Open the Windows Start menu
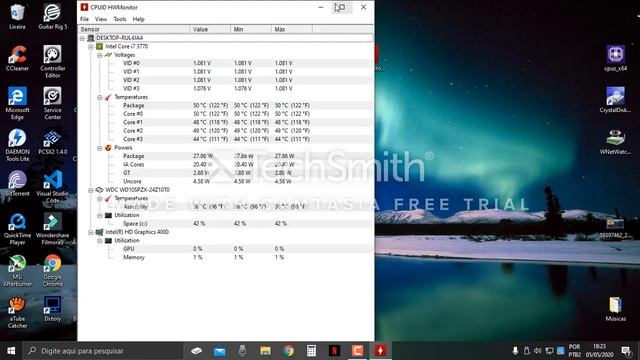The image size is (640, 360). pyautogui.click(x=11, y=351)
